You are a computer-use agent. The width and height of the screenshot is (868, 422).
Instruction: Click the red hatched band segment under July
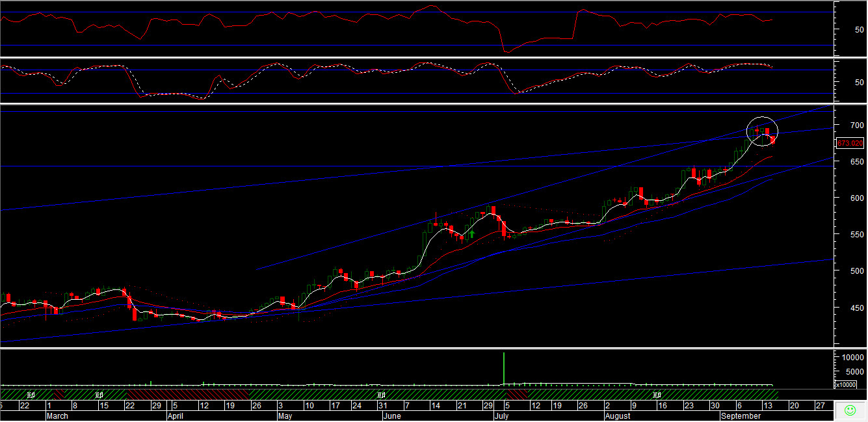pos(517,394)
